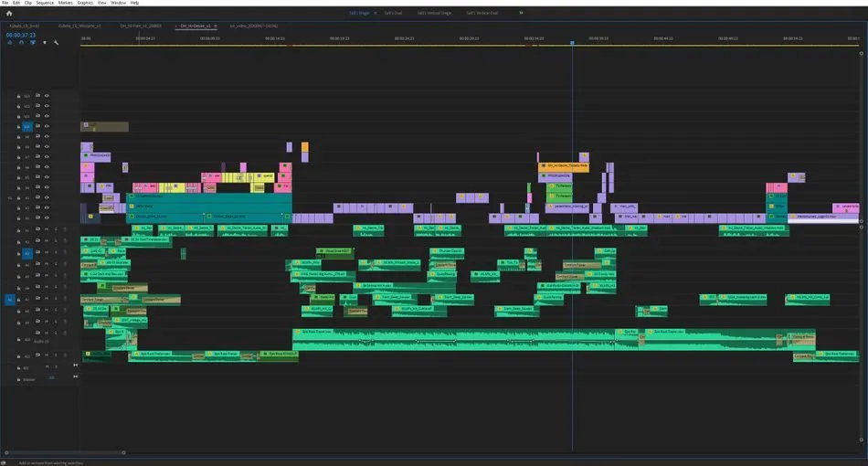Click the nest sequence insert icon
This screenshot has height=466, width=868.
(x=9, y=42)
